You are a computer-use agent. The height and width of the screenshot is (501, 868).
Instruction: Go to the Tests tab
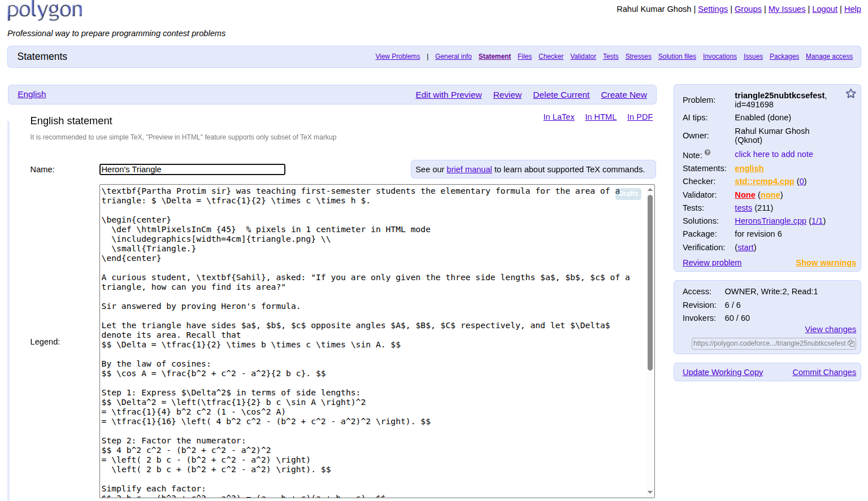point(610,56)
